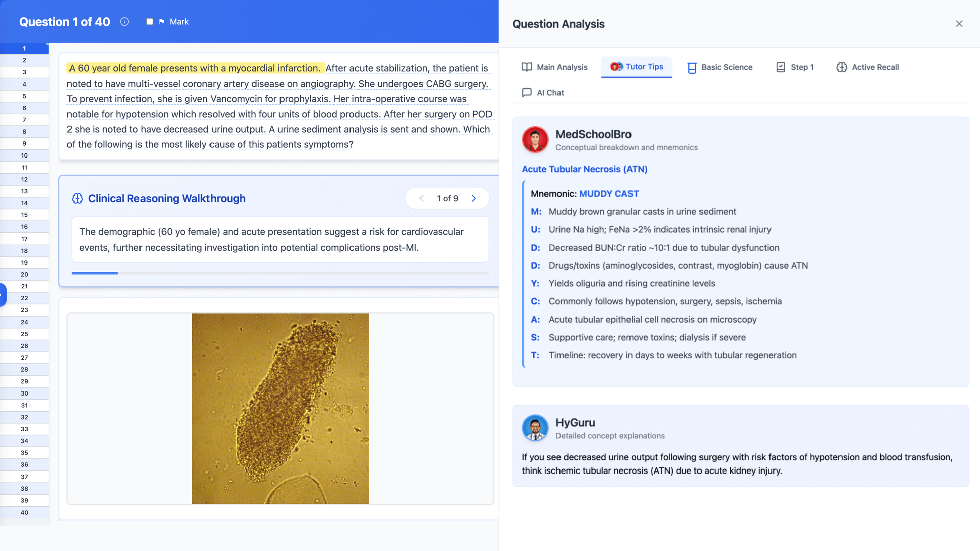This screenshot has height=551, width=980.
Task: Go to next walkthrough step with right chevron
Action: (x=474, y=198)
